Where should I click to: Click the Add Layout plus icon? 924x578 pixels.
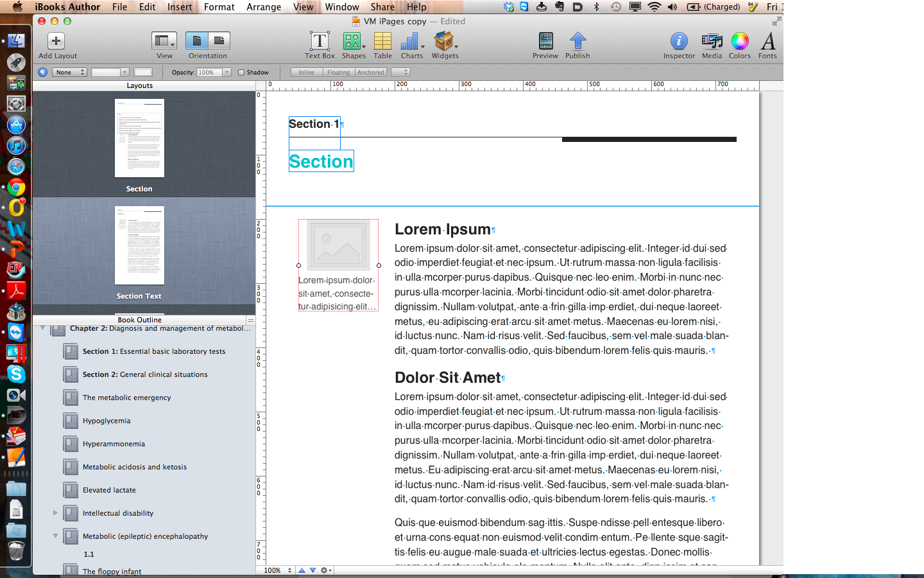pos(56,41)
